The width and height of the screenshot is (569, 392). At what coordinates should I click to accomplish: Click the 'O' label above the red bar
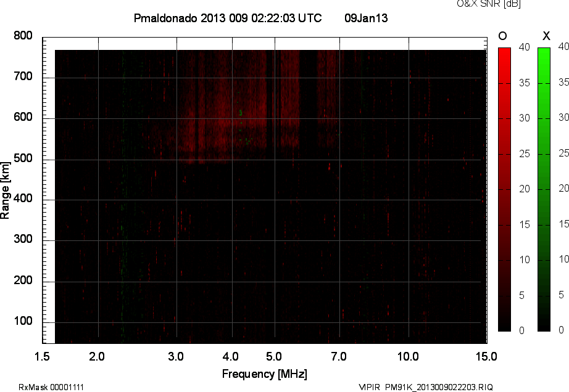coord(502,36)
